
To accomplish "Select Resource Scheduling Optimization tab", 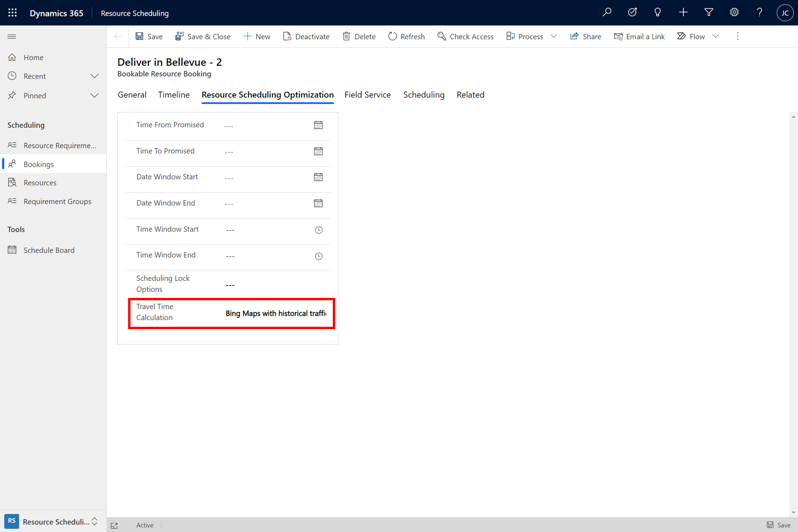I will pos(268,95).
